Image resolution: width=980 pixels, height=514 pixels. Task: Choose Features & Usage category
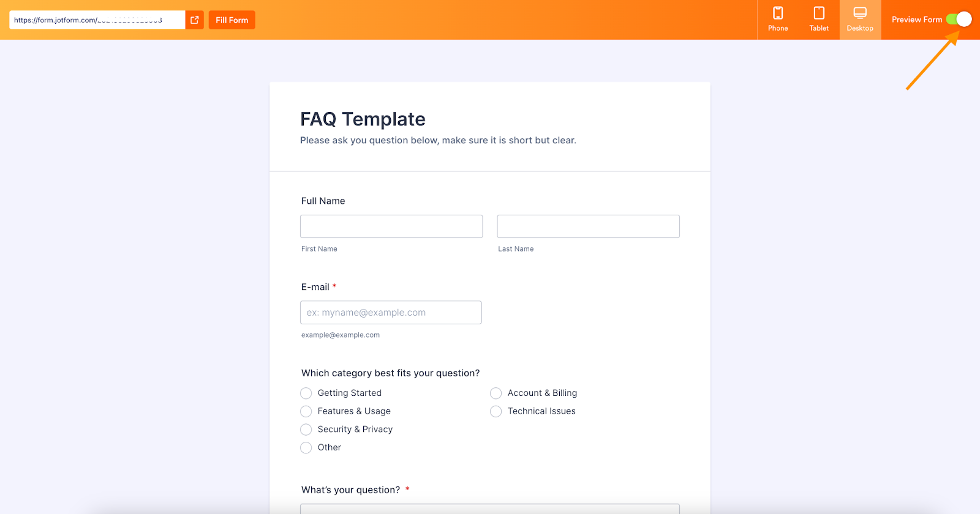[306, 411]
